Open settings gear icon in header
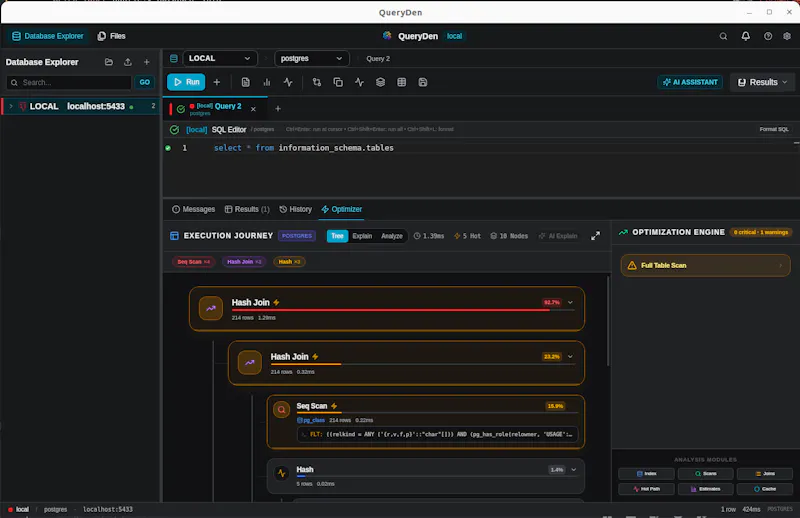Viewport: 800px width, 518px height. (787, 36)
